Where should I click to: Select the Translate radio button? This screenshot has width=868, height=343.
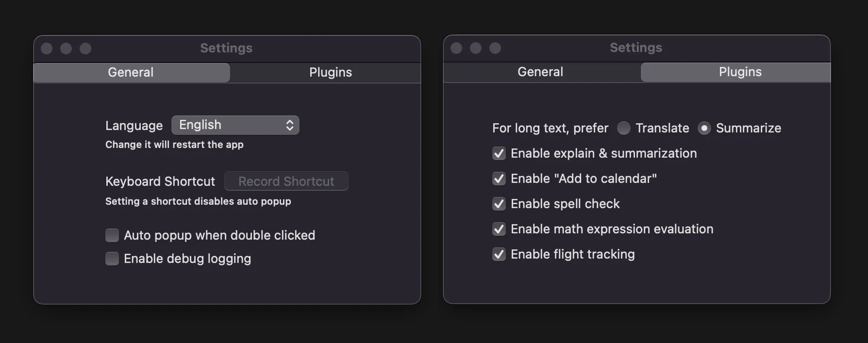624,128
